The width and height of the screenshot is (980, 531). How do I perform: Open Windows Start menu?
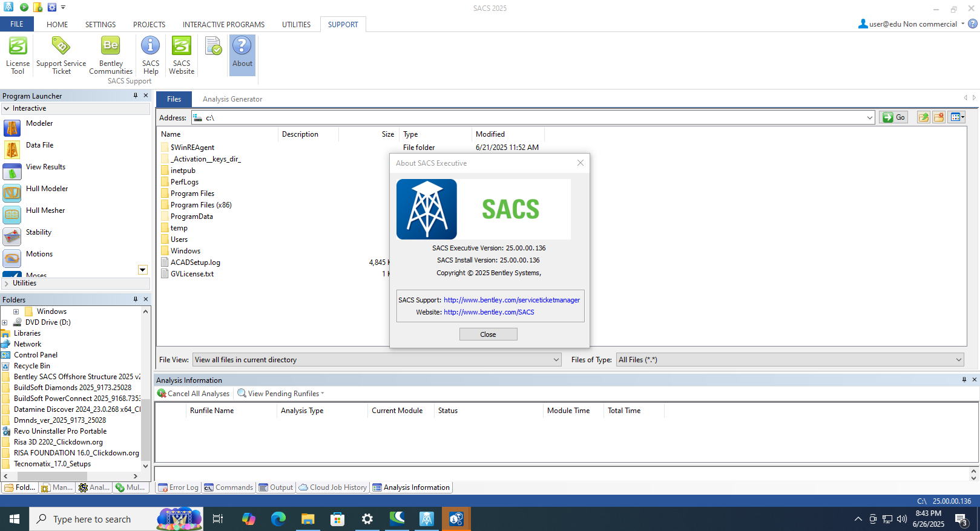(x=15, y=519)
